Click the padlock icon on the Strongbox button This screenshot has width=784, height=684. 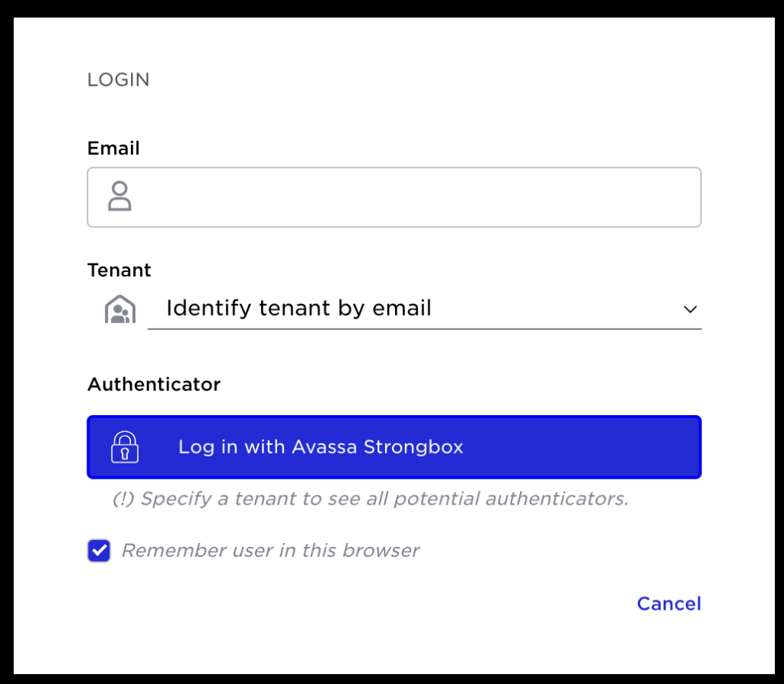coord(126,447)
